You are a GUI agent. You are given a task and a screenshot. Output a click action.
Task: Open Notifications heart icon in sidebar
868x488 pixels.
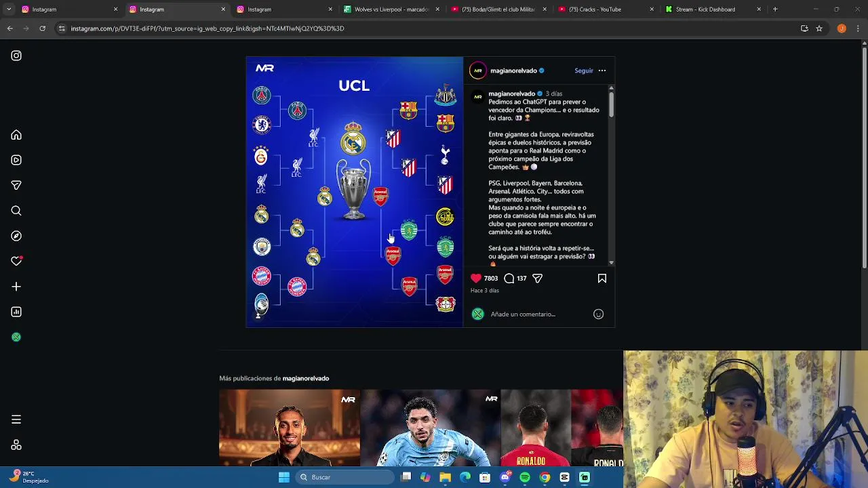[16, 261]
